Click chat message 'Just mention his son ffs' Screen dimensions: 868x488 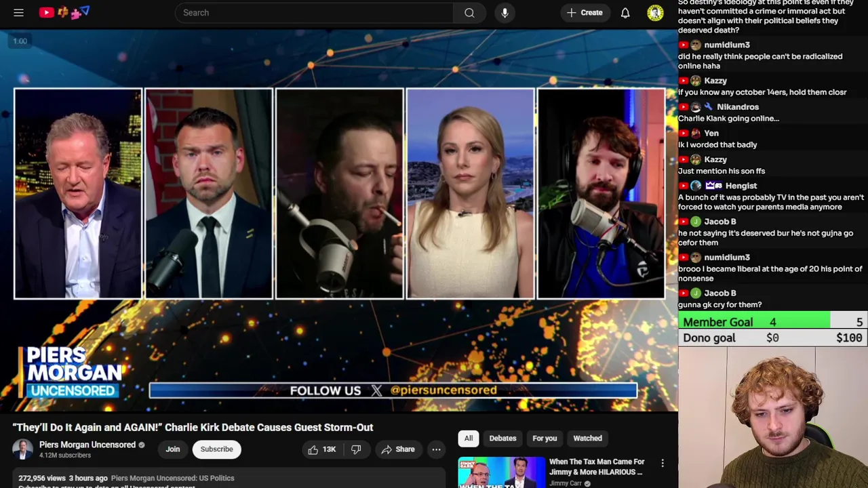[x=722, y=171]
